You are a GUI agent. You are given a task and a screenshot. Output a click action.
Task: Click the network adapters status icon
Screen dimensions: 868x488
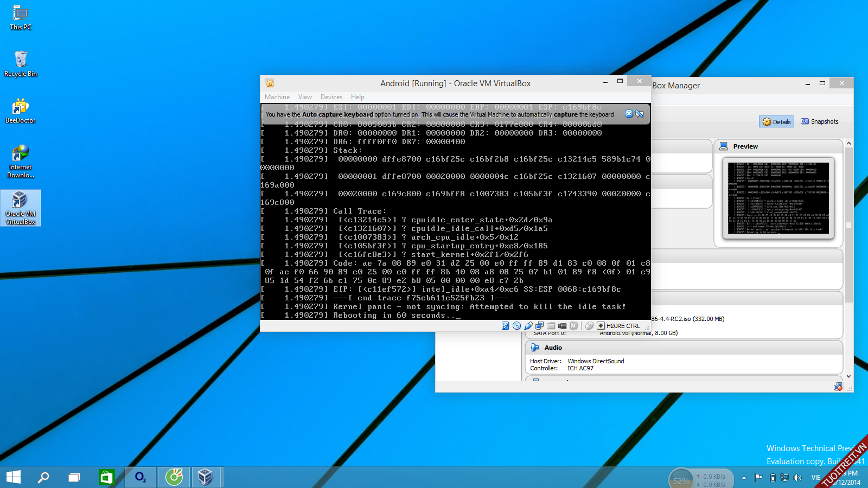[539, 326]
